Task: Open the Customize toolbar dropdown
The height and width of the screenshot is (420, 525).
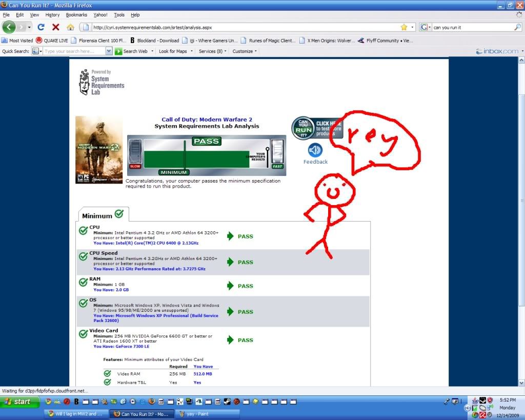Action: click(x=244, y=51)
